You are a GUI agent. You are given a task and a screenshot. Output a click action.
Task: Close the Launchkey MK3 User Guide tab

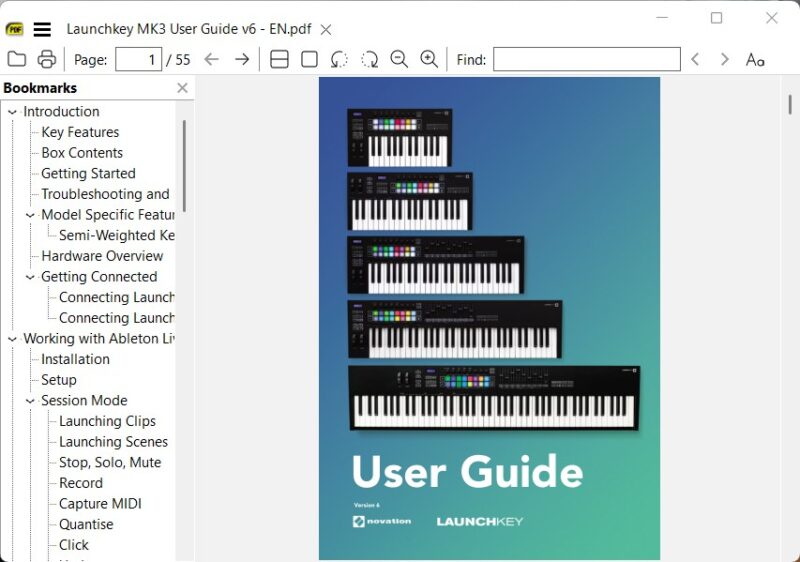point(326,30)
